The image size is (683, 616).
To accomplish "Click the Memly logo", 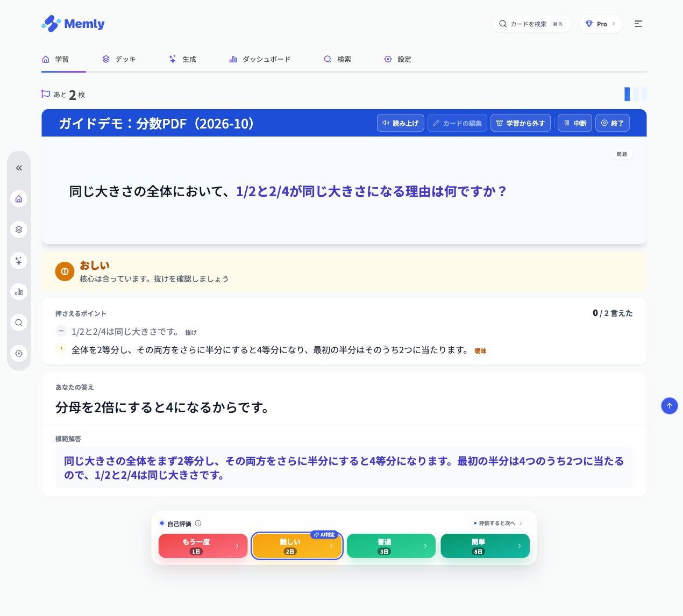I will pyautogui.click(x=73, y=24).
